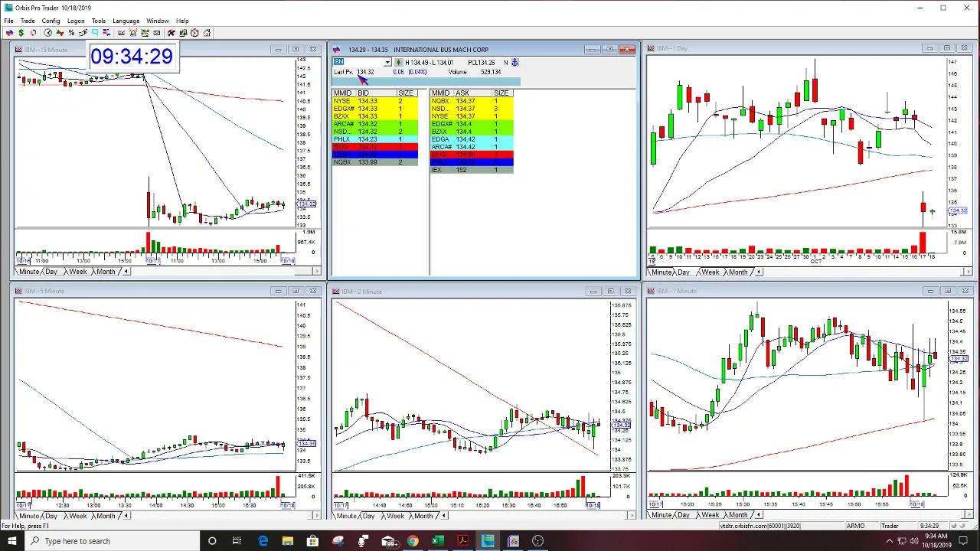The width and height of the screenshot is (980, 551).
Task: Select Week tab in the IBM 15 Minute chart
Action: click(77, 272)
